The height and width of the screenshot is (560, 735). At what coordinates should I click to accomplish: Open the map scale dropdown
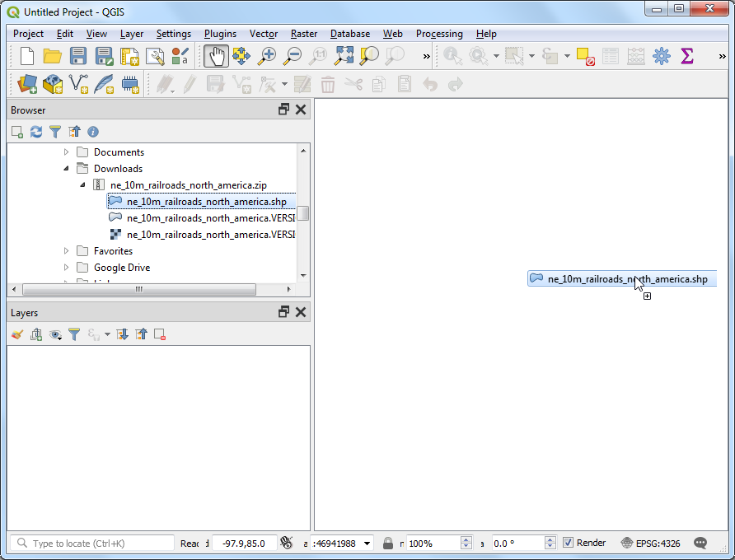pyautogui.click(x=366, y=544)
